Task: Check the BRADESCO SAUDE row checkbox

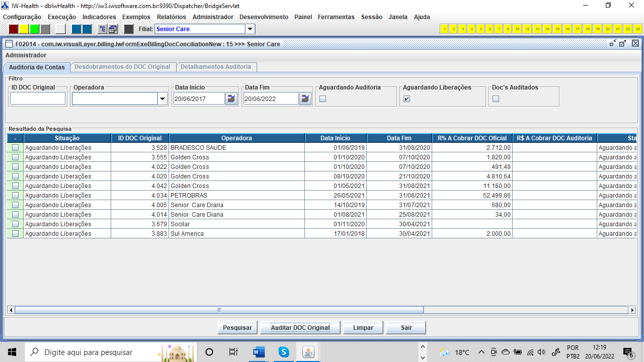Action: coord(15,148)
